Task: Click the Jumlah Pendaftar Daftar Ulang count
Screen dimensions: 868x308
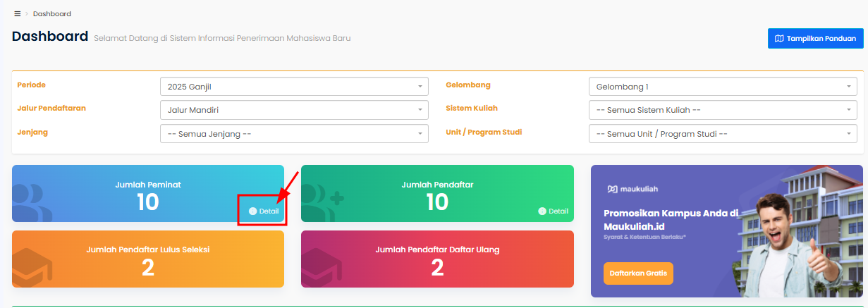Action: (x=437, y=268)
